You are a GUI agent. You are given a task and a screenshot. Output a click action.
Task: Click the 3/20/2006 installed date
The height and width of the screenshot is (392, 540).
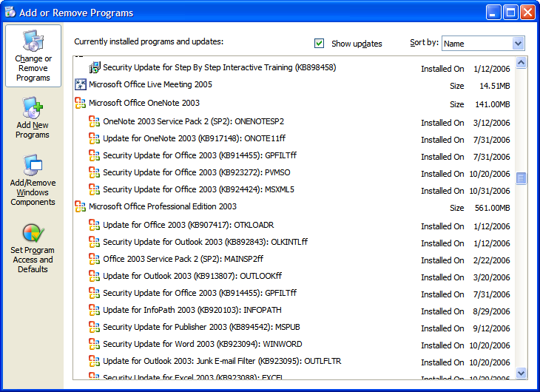tap(491, 277)
